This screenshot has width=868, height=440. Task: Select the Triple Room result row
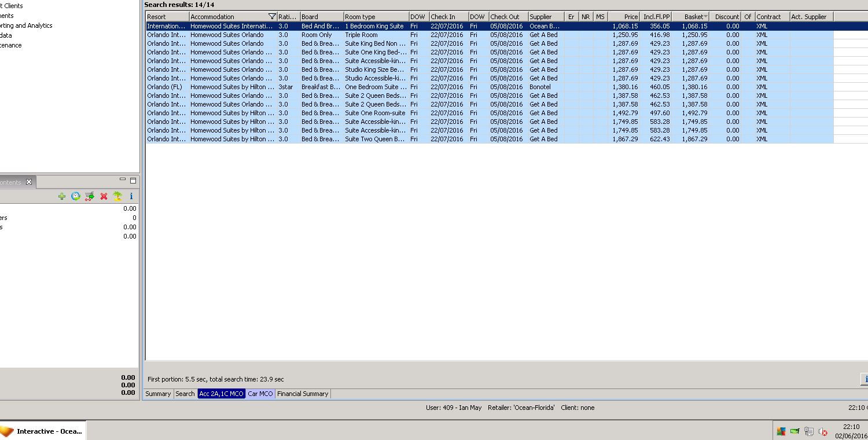point(490,35)
